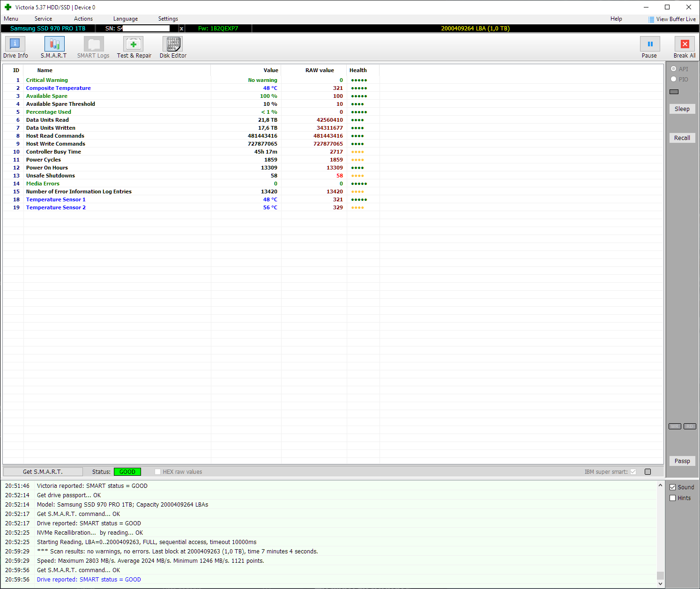Click the Speed Maximum 2803 MB/s log line
The height and width of the screenshot is (589, 700).
pos(329,560)
